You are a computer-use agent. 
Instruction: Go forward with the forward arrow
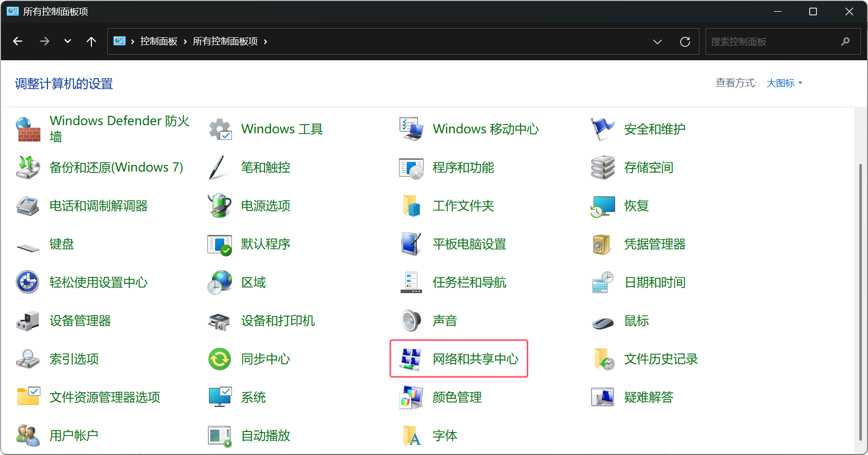[44, 41]
